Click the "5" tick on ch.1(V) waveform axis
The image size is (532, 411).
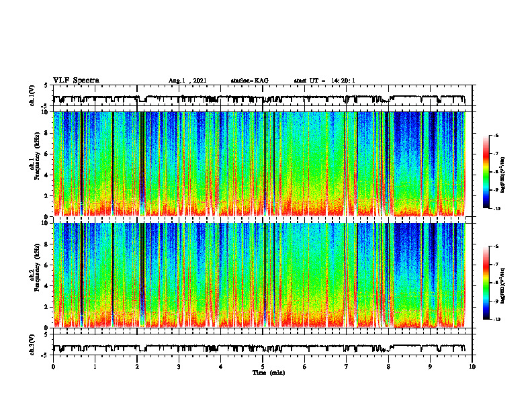coord(46,85)
